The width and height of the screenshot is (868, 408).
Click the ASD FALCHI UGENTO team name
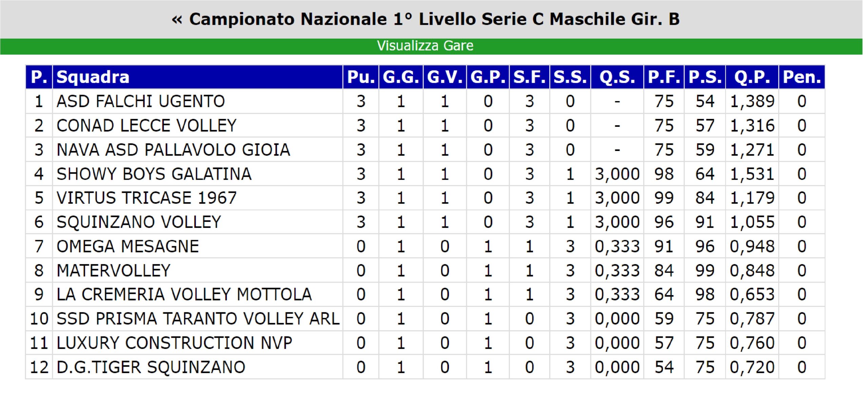coord(141,101)
